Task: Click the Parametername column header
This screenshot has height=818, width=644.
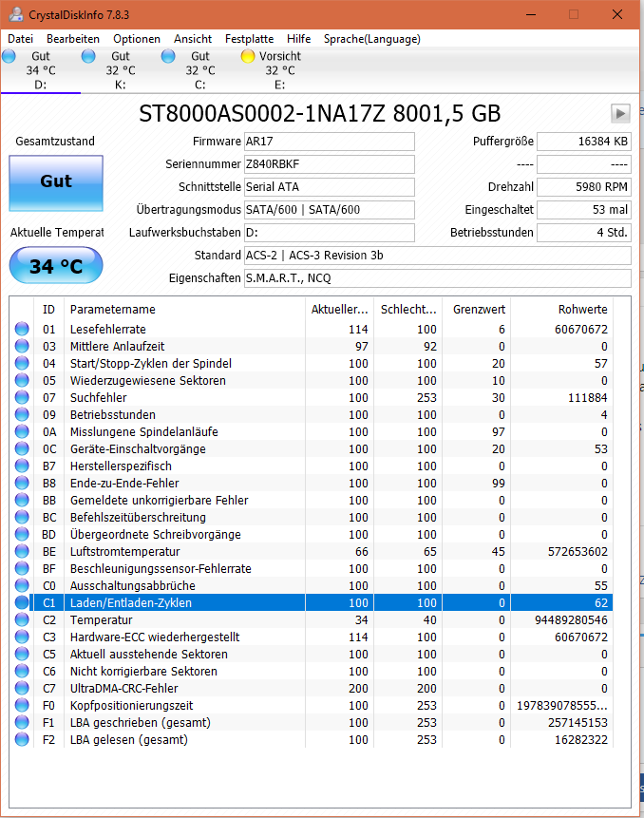Action: (x=184, y=310)
